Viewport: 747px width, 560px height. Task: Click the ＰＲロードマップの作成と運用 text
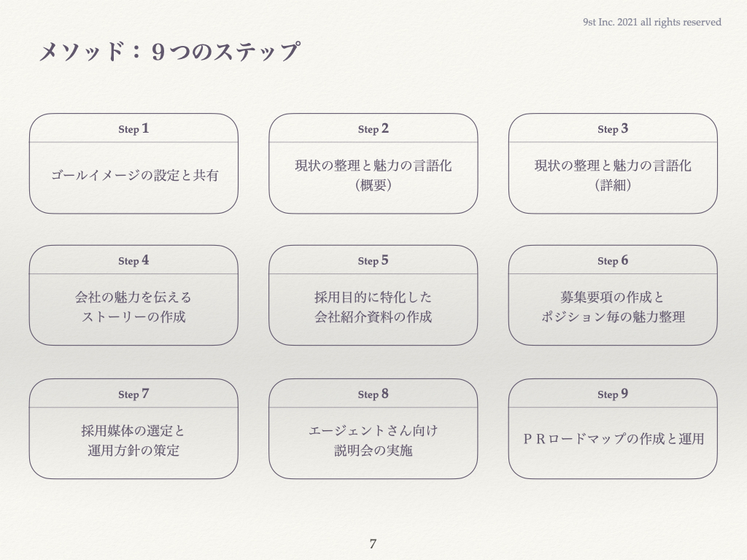pyautogui.click(x=613, y=439)
